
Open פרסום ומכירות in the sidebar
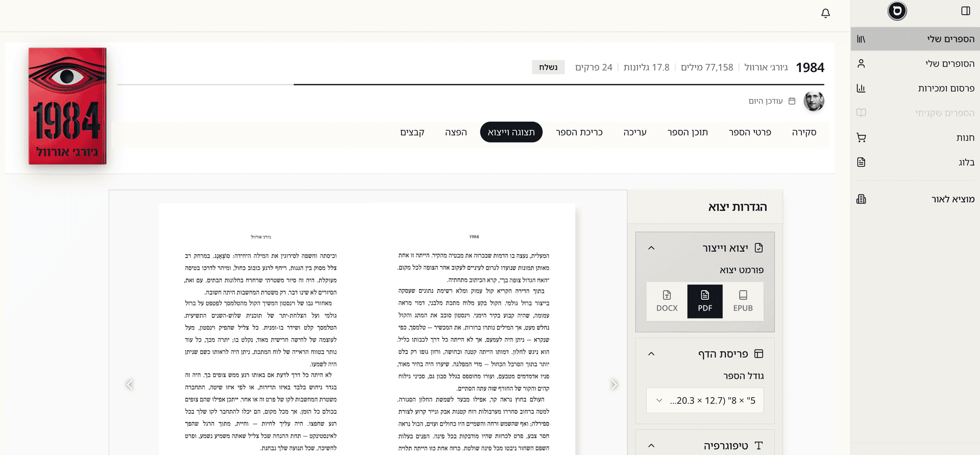pyautogui.click(x=915, y=88)
